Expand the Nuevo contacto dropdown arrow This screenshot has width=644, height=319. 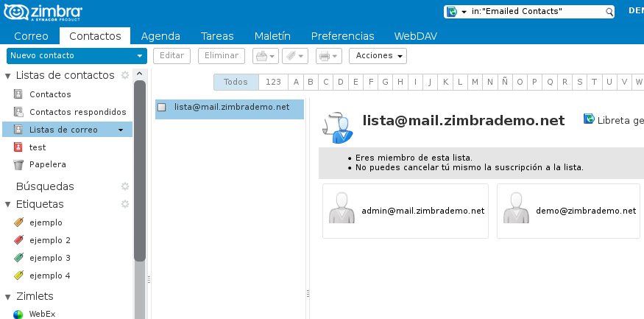click(140, 56)
